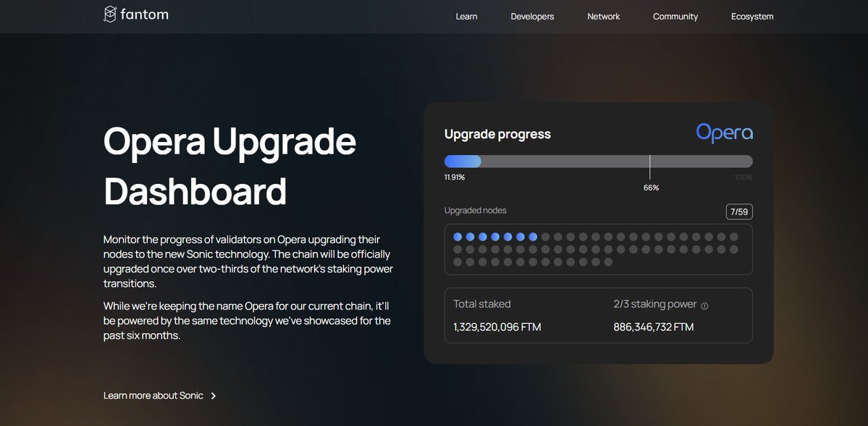Click the info icon next to 2/3 staking power
Image resolution: width=868 pixels, height=426 pixels.
[x=704, y=306]
